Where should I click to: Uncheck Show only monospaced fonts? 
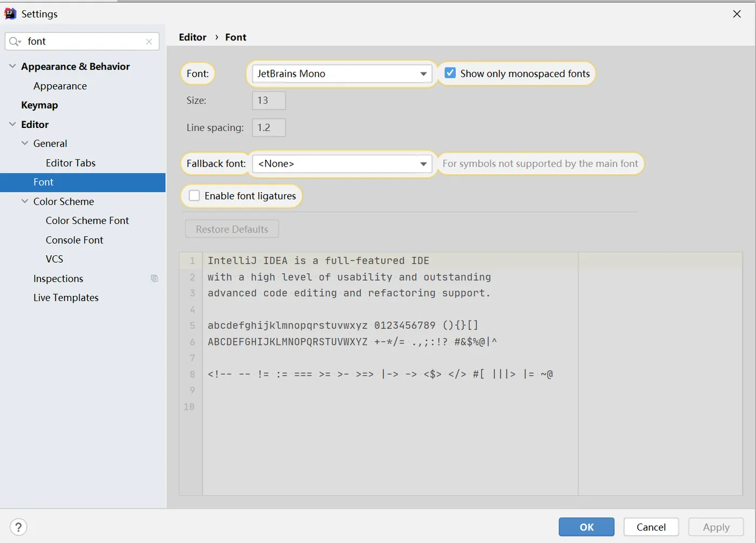[x=450, y=73]
